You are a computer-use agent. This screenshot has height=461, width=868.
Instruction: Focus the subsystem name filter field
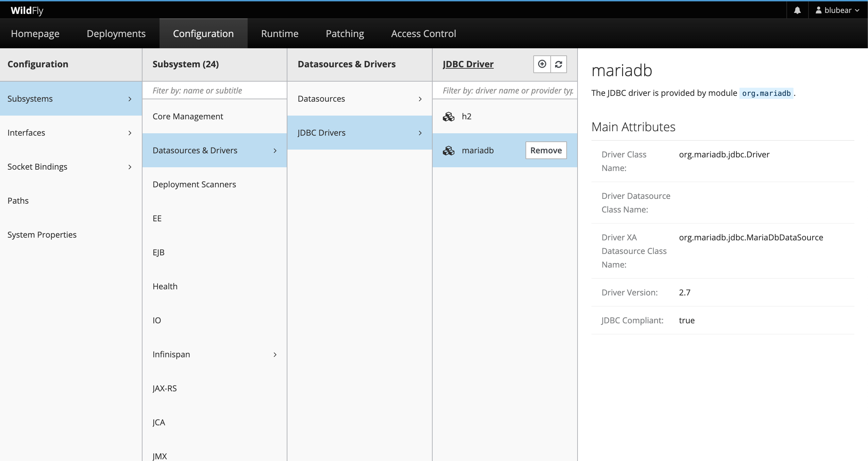coord(214,90)
